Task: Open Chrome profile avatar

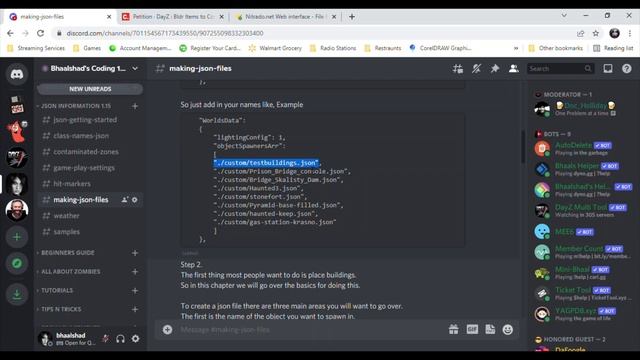Action: (x=614, y=33)
